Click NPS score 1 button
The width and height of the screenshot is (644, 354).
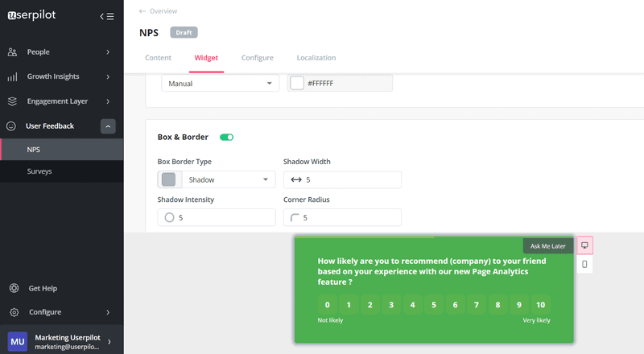tap(349, 305)
